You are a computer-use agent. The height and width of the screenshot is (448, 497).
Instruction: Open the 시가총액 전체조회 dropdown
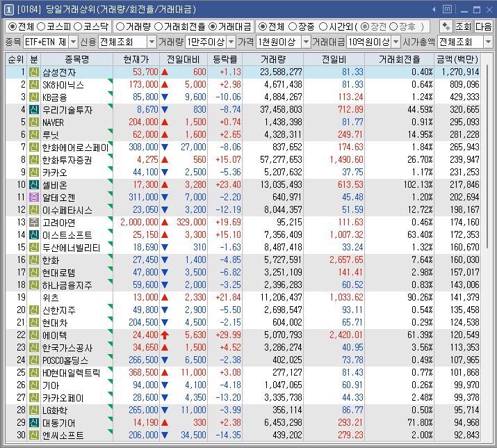pos(488,42)
